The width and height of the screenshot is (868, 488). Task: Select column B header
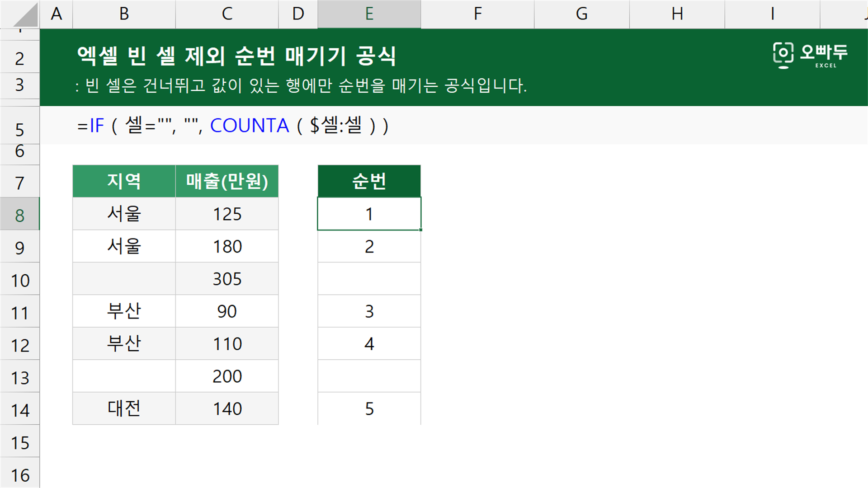124,14
